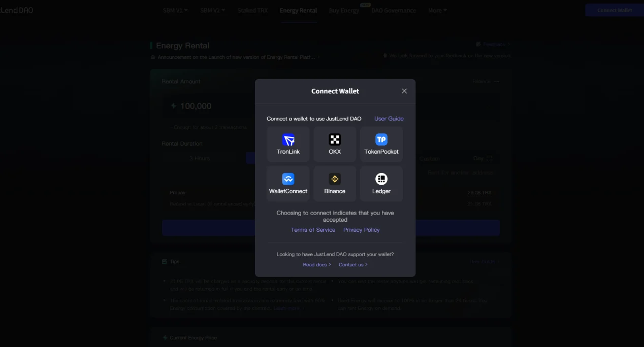
Task: Click Rent for another address
Action: pyautogui.click(x=460, y=172)
